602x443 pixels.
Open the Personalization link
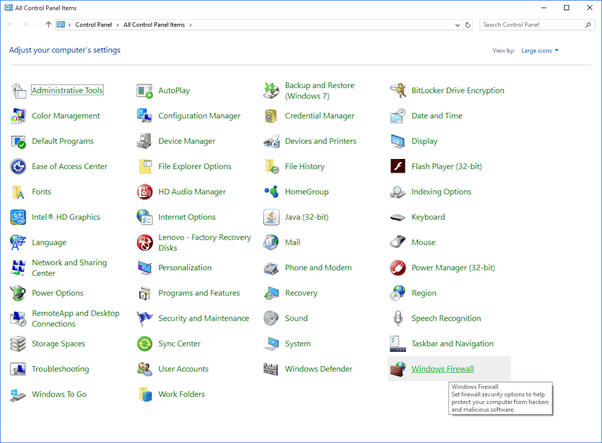tap(185, 268)
